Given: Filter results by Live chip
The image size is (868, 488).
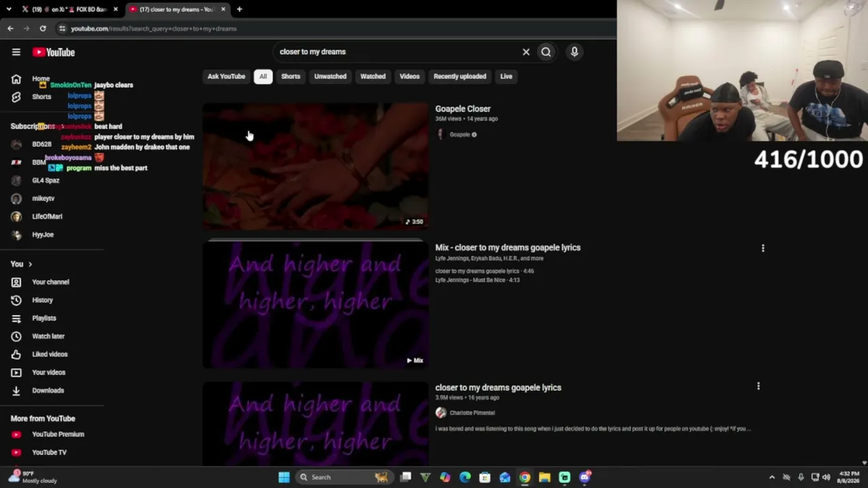Looking at the screenshot, I should point(507,77).
